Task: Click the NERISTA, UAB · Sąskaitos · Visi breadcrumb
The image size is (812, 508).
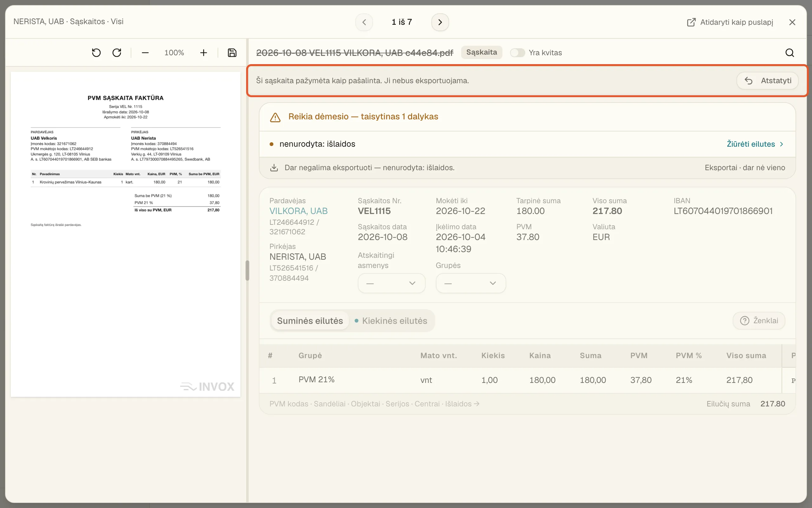Action: pos(69,22)
